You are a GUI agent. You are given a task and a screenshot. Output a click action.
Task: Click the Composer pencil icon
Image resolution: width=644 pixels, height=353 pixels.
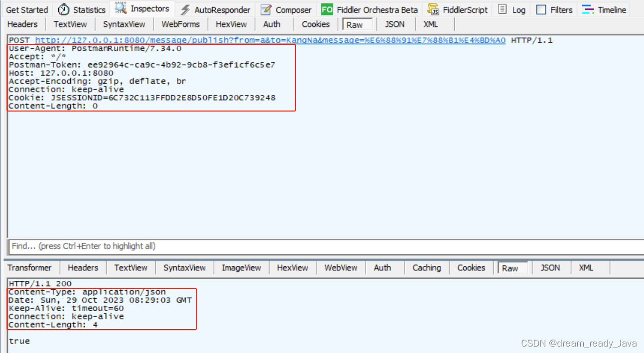(x=266, y=9)
